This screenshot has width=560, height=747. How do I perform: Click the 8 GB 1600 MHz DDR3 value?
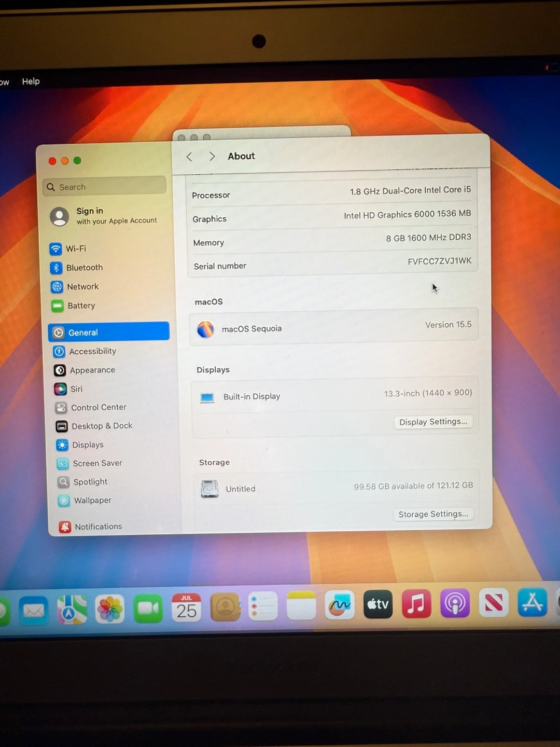click(x=428, y=238)
